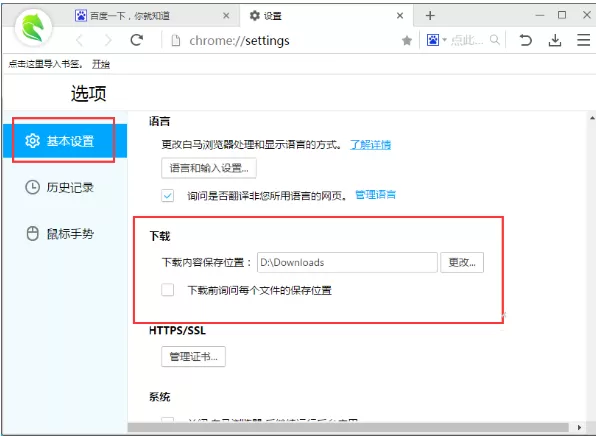The width and height of the screenshot is (596, 436).
Task: Click the 基本设置 gear icon
Action: point(32,141)
